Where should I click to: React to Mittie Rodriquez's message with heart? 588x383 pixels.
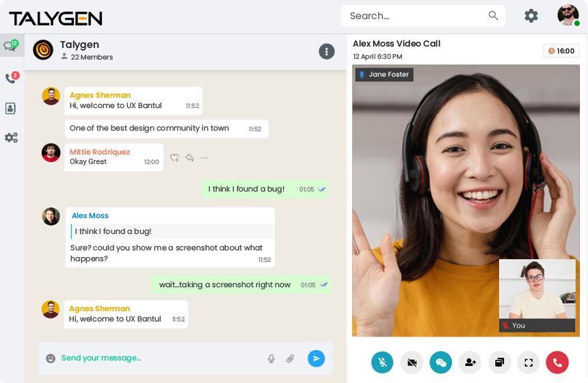[x=174, y=158]
